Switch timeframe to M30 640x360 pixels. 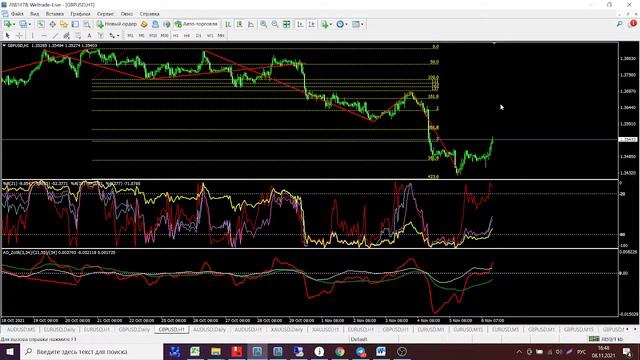pyautogui.click(x=164, y=36)
